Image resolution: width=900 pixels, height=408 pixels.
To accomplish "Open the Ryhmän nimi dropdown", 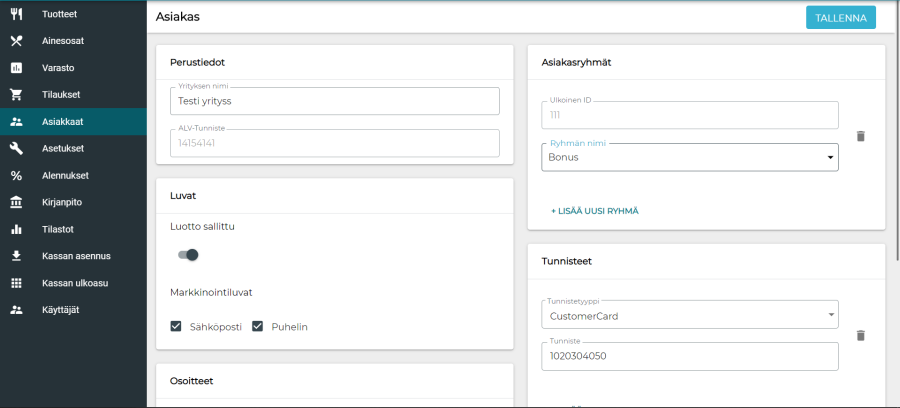I will pyautogui.click(x=690, y=157).
